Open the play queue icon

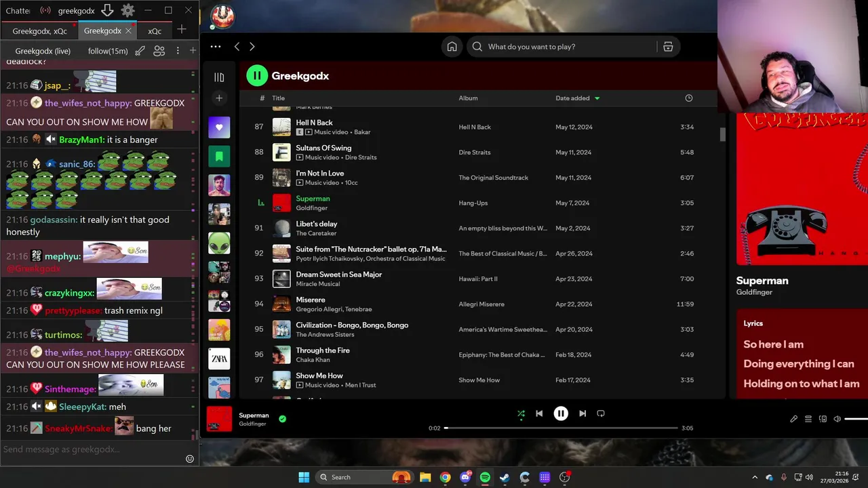point(808,419)
